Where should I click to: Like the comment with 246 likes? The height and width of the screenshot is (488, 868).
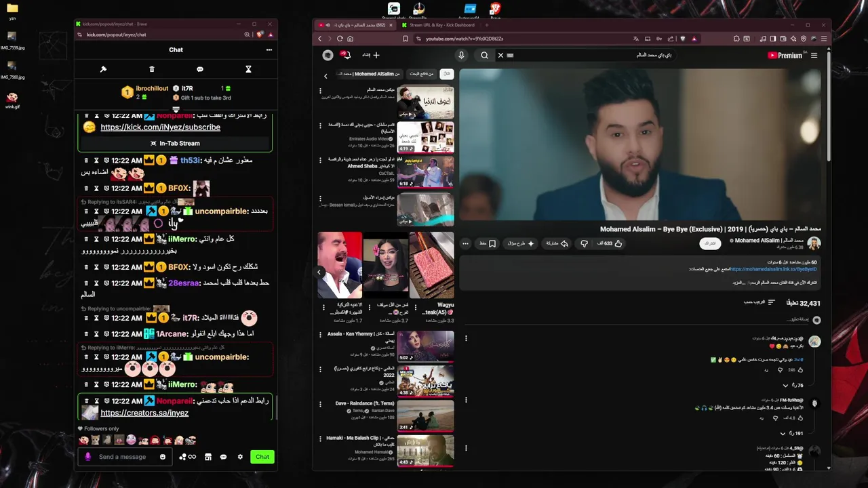click(x=800, y=370)
